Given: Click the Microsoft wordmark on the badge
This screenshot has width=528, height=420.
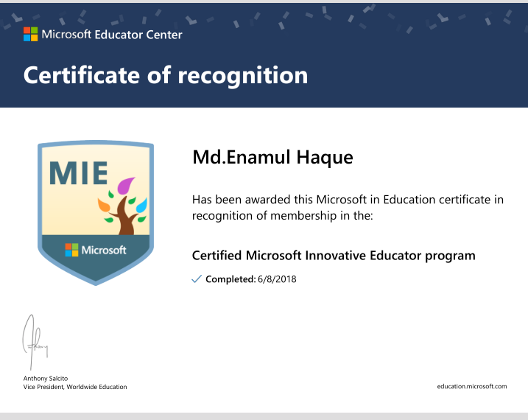Looking at the screenshot, I should point(104,250).
